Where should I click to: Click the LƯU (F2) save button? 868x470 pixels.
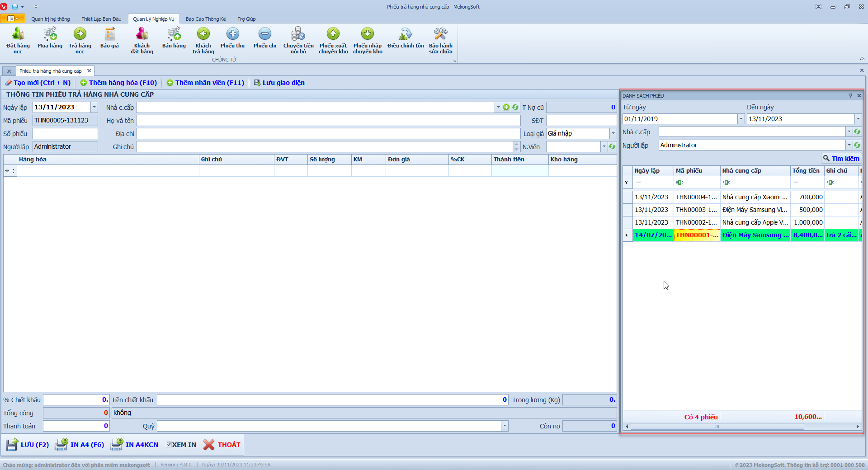28,445
